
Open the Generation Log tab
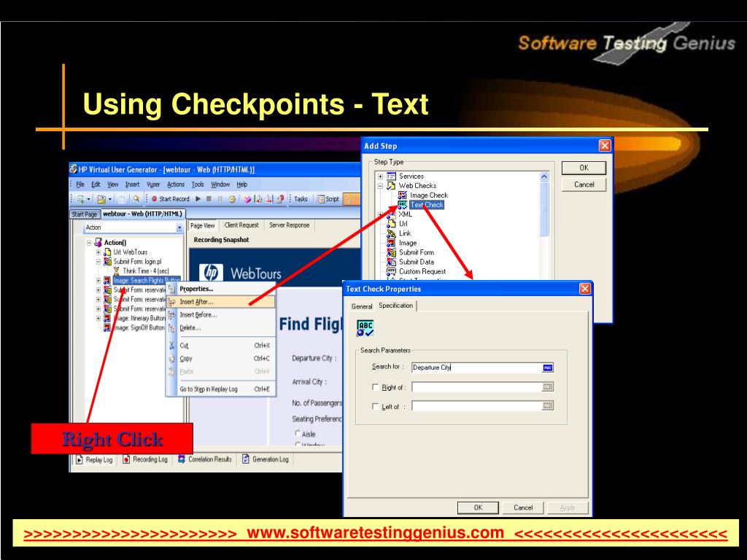pyautogui.click(x=266, y=459)
